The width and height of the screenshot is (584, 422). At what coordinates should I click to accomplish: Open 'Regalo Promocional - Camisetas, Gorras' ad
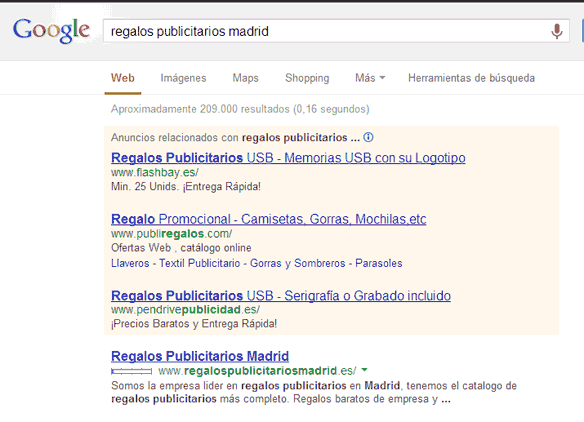(x=269, y=219)
